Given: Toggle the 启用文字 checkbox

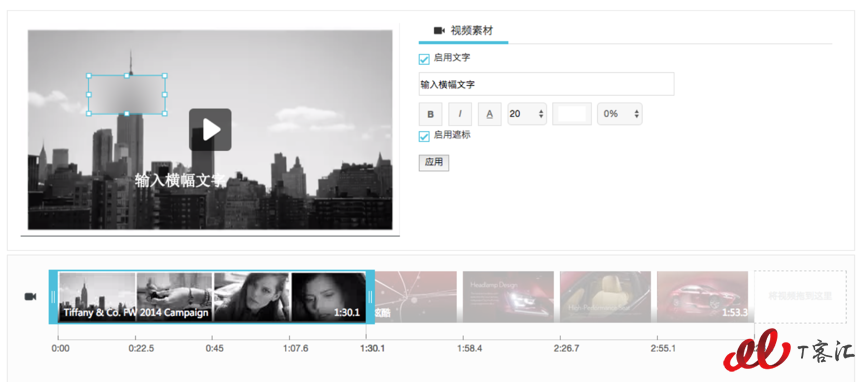Looking at the screenshot, I should [424, 59].
